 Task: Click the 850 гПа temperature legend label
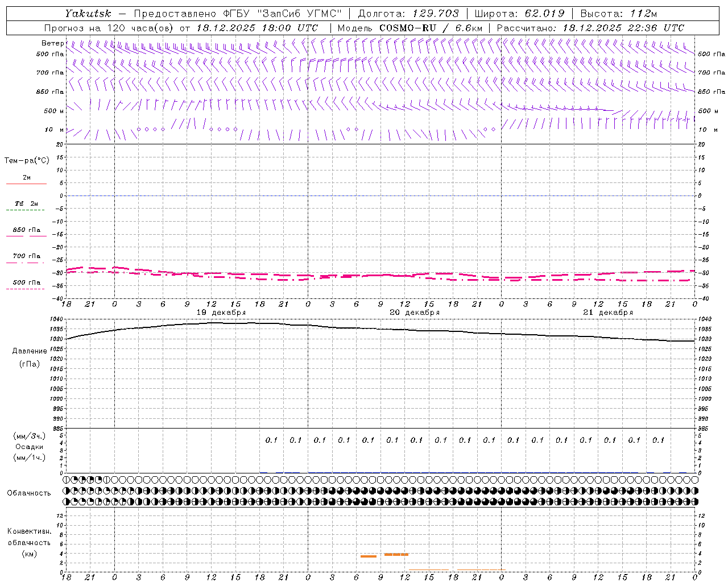click(27, 230)
